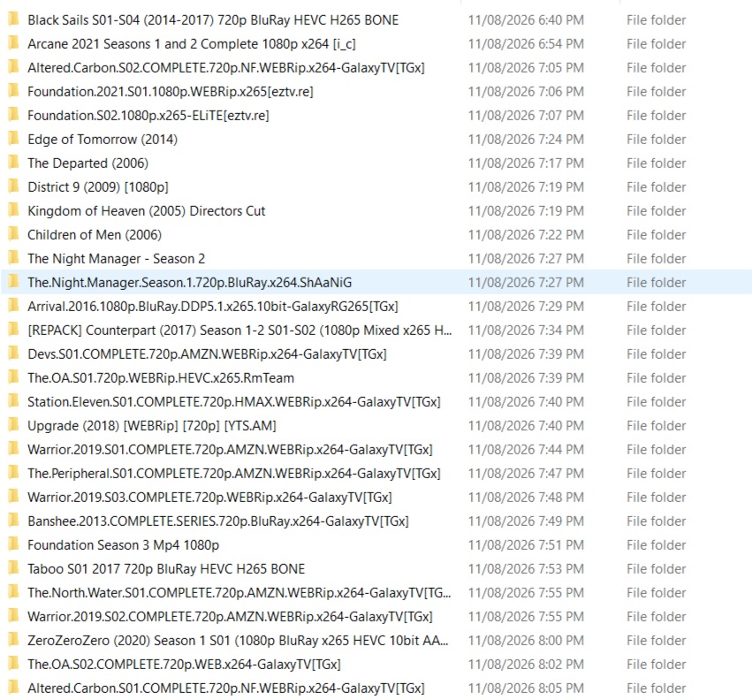Click folder icon of Altered.Carbon.S01.COMPLETE row
The image size is (752, 700).
pyautogui.click(x=13, y=688)
